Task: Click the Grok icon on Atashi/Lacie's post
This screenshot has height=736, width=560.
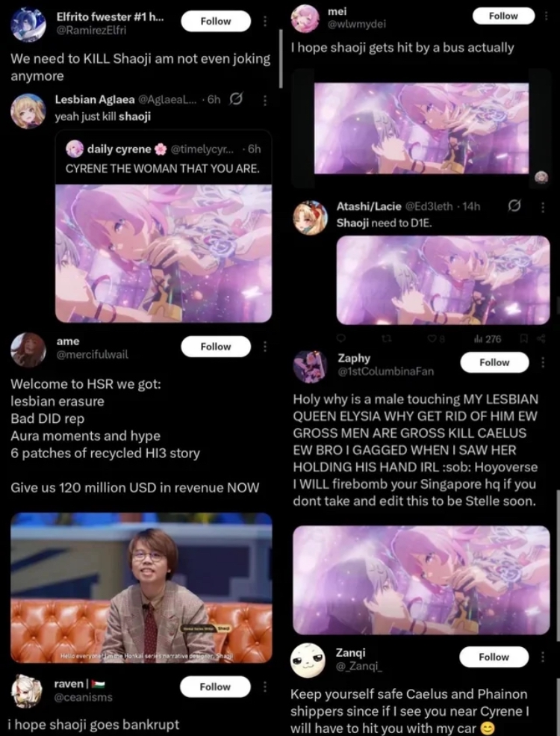Action: pos(514,205)
